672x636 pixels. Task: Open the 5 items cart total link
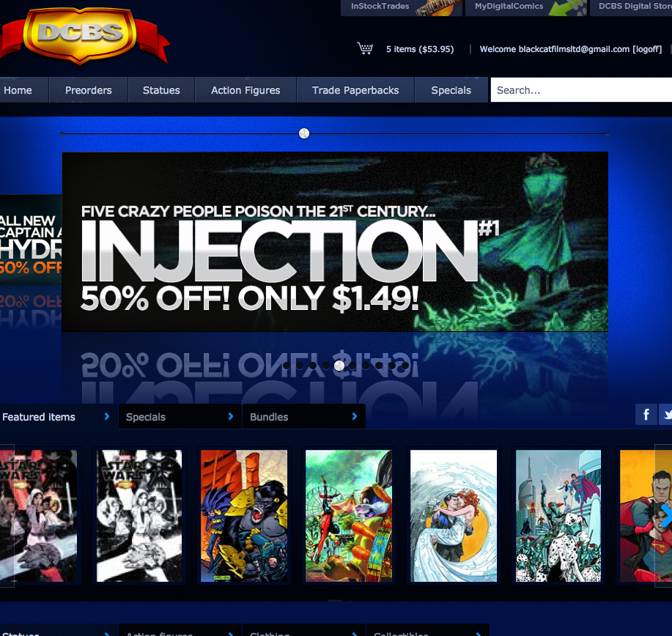pos(420,49)
